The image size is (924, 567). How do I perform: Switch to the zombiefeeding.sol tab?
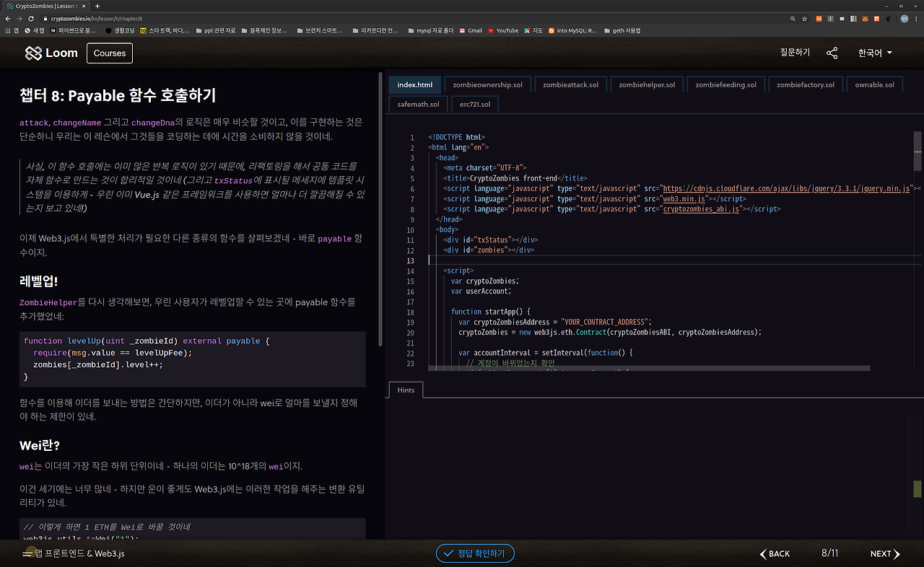click(x=725, y=84)
